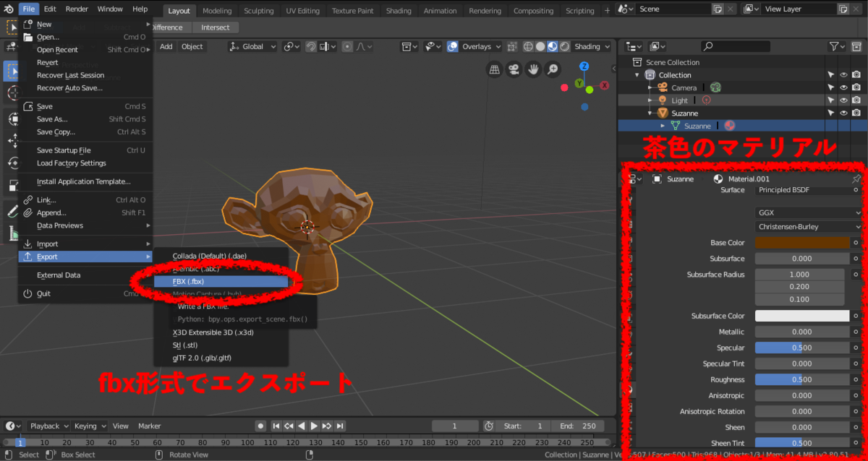Open the Christensen-Burley subsurface method dropdown
This screenshot has width=868, height=461.
(809, 227)
